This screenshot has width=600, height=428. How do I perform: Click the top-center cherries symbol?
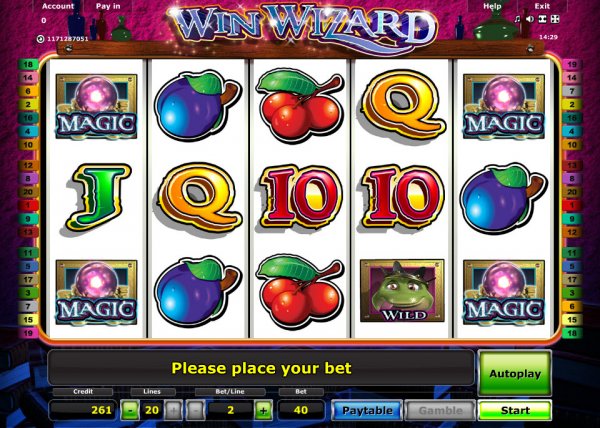300,104
